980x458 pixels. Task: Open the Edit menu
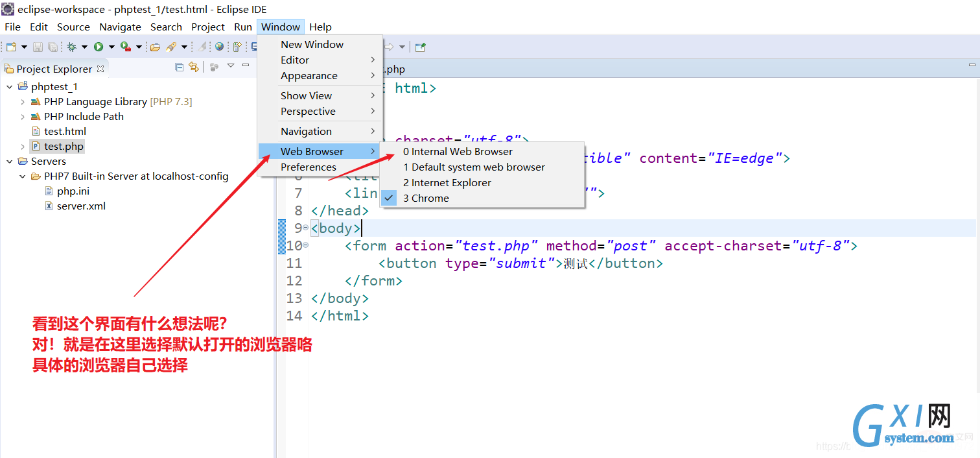click(x=39, y=27)
